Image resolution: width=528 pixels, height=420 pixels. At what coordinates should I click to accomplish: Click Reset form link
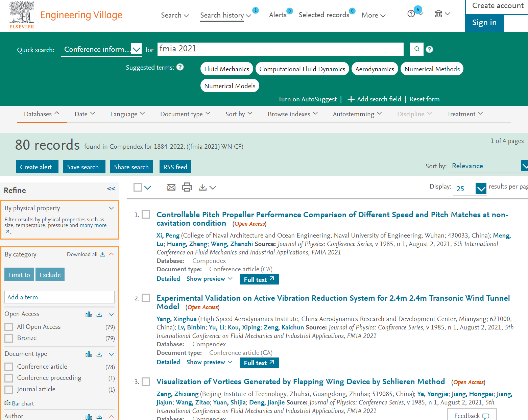425,99
